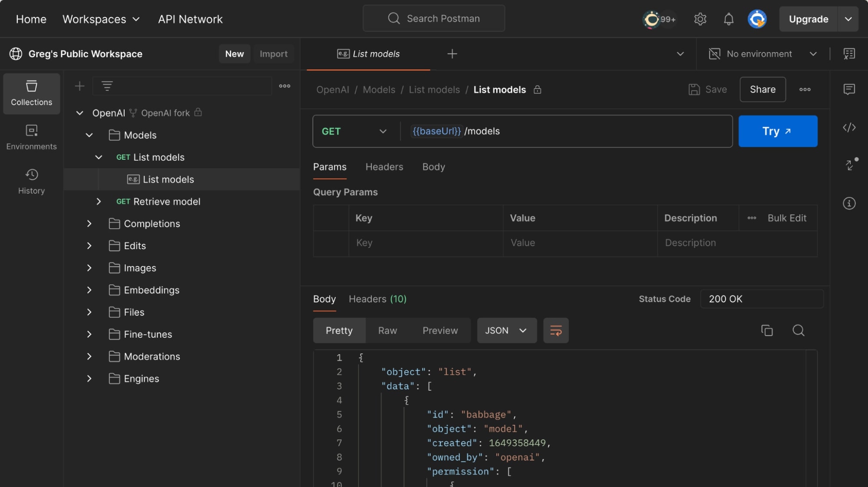Open the Environments sidebar tab

31,137
